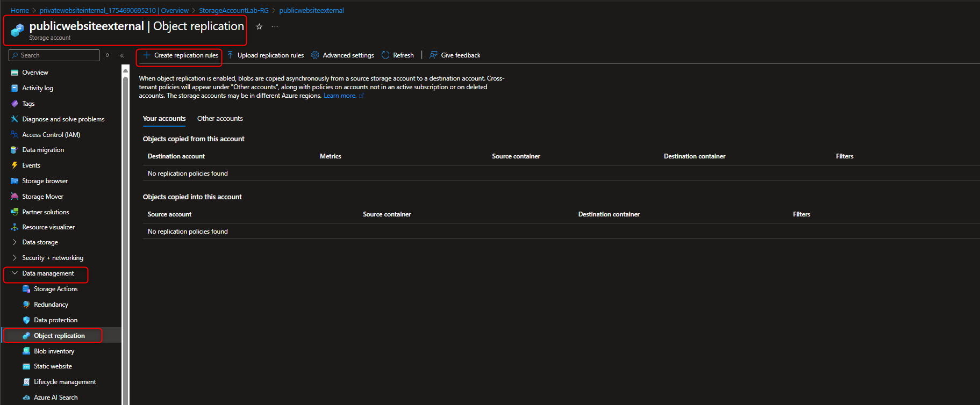Refresh the object replication list

click(398, 55)
